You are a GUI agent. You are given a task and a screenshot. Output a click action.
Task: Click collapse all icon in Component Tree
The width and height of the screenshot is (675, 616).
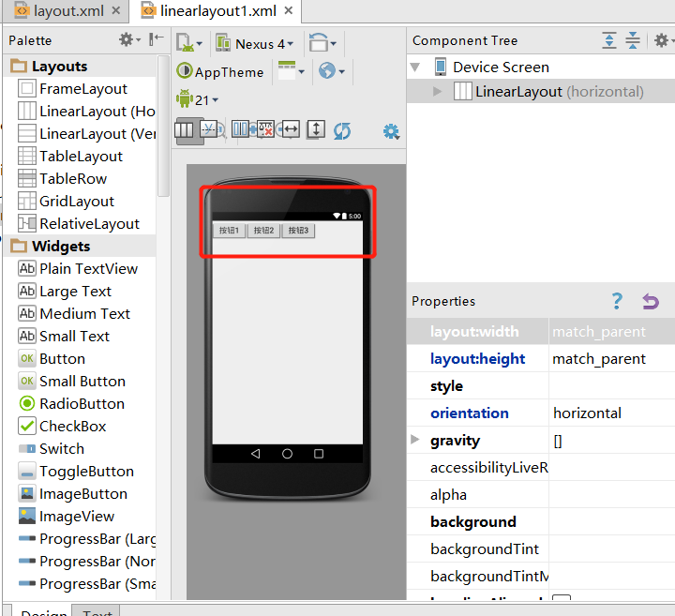click(x=633, y=40)
